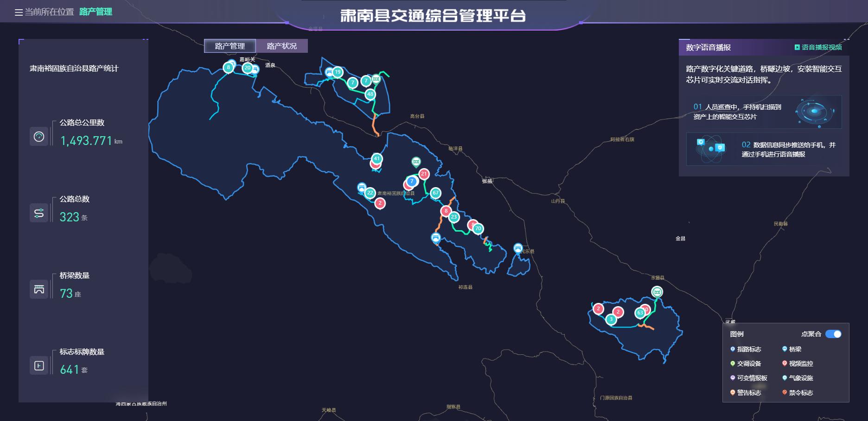Click the 视频监控 legend icon
This screenshot has height=421, width=868.
click(x=785, y=364)
